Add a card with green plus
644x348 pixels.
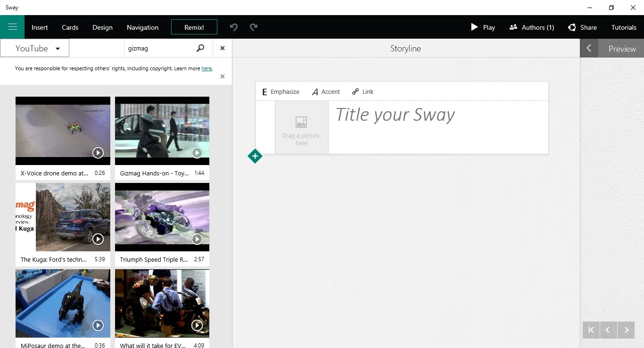click(255, 156)
